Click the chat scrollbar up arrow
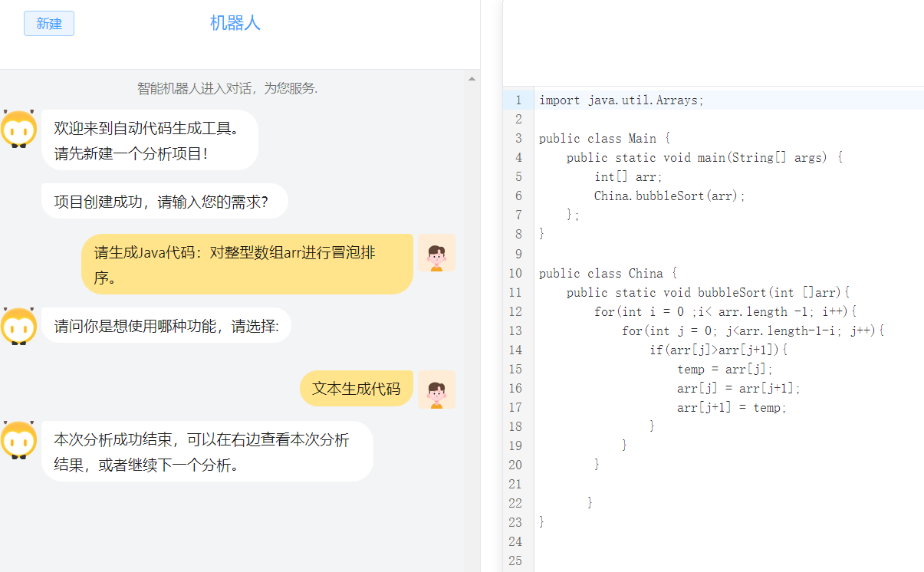The image size is (924, 572). pyautogui.click(x=472, y=78)
